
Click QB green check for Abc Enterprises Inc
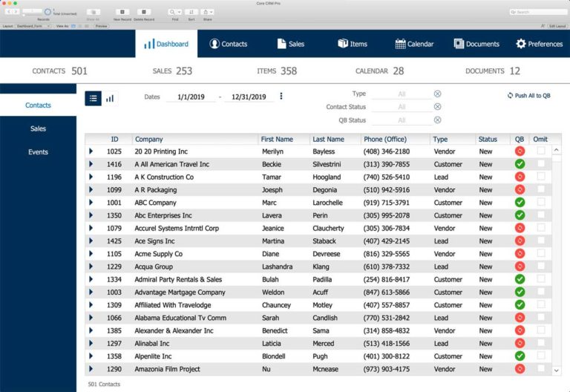(x=520, y=215)
